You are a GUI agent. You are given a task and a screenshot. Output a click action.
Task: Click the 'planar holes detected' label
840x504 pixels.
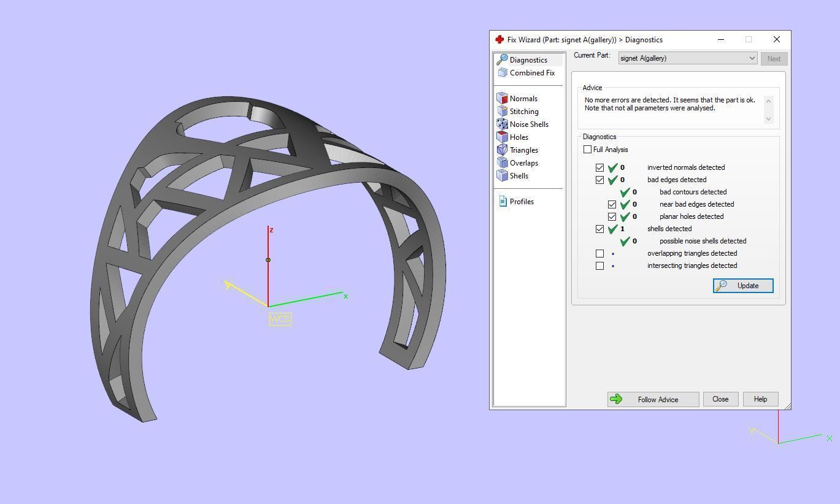coord(692,216)
